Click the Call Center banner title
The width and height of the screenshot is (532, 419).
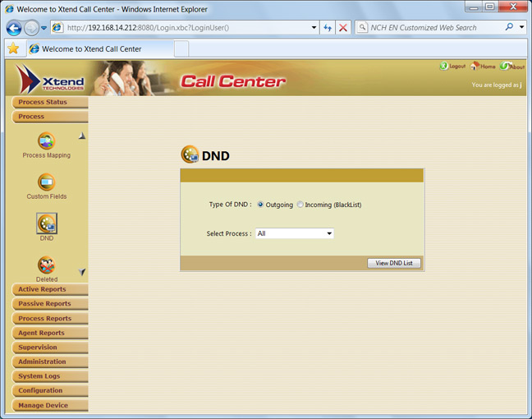(233, 81)
